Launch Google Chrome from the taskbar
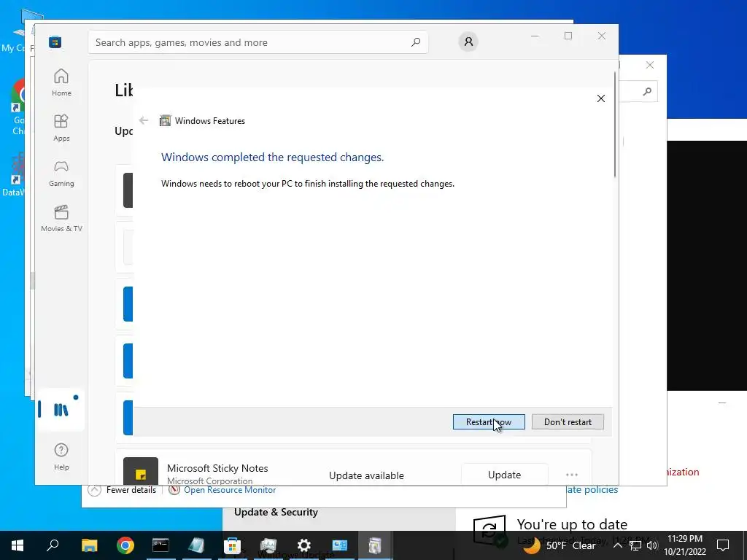This screenshot has width=747, height=560. (x=125, y=545)
